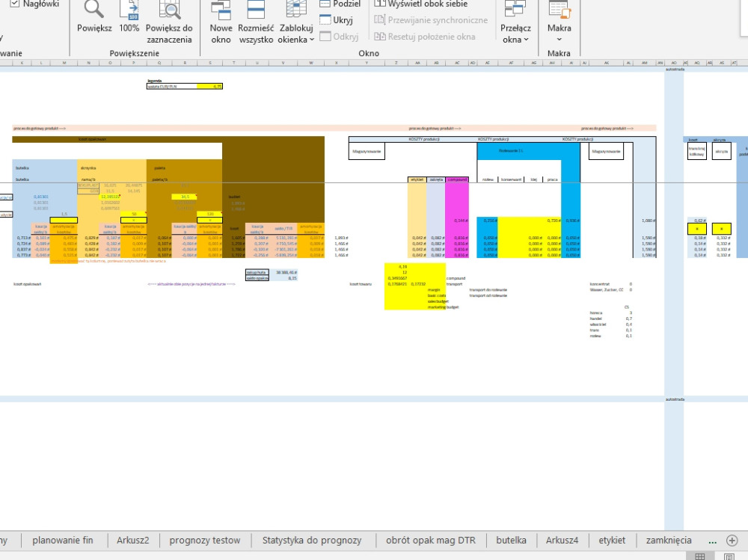Select the yellow EUR/PLN rate cell

209,86
